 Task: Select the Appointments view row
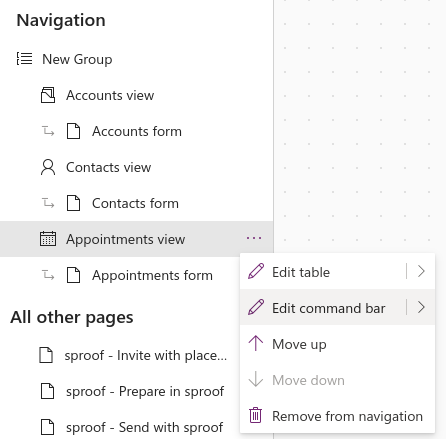[137, 239]
